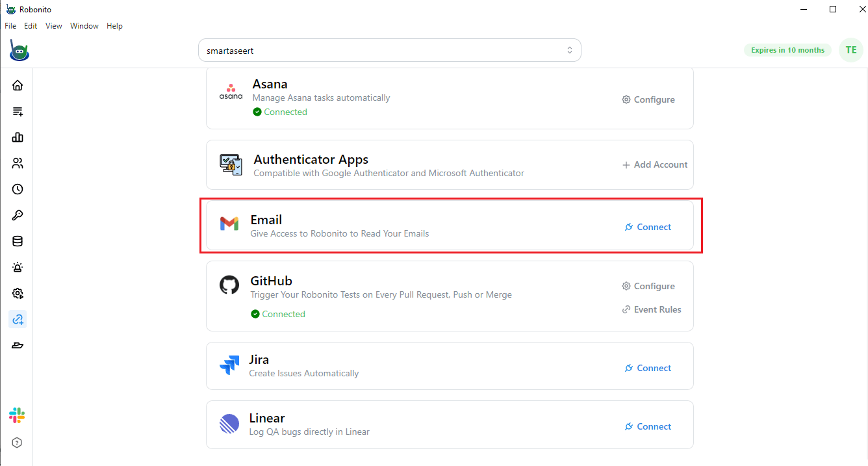The width and height of the screenshot is (868, 466).
Task: Click 'Manage Asana tasks automatically' text
Action: tap(322, 98)
